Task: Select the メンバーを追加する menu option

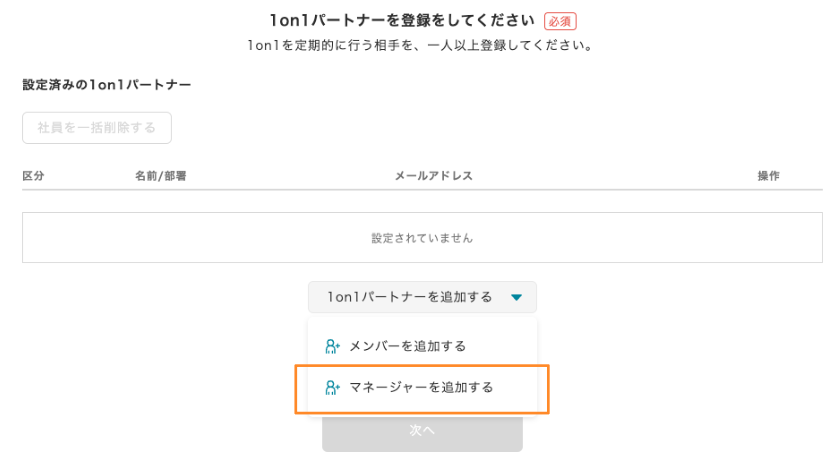Action: point(408,346)
